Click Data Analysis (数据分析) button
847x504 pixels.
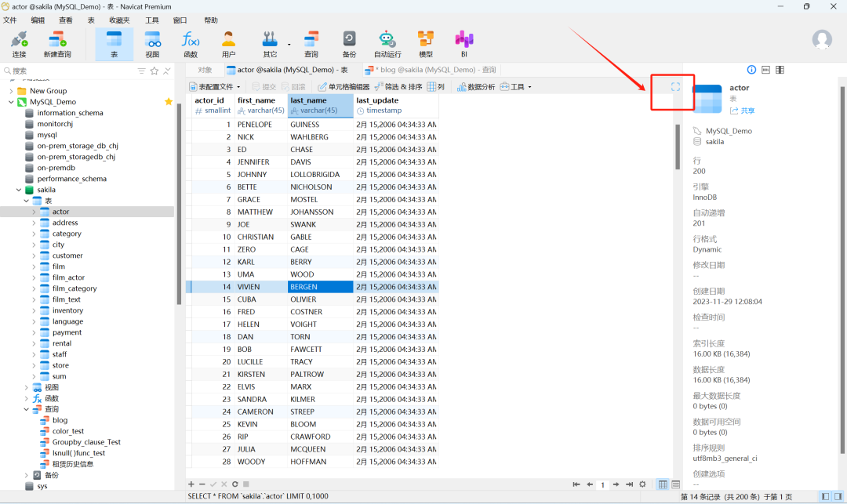pyautogui.click(x=476, y=87)
